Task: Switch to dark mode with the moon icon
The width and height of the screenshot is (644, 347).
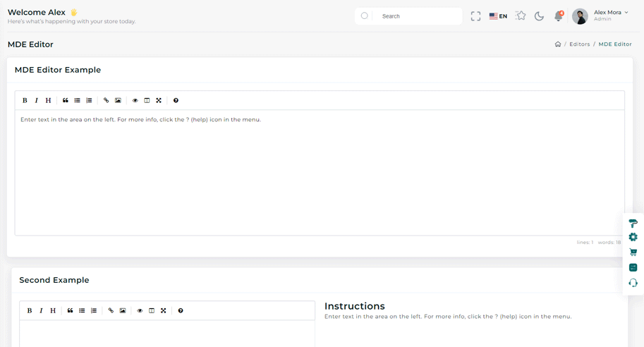Action: tap(539, 16)
